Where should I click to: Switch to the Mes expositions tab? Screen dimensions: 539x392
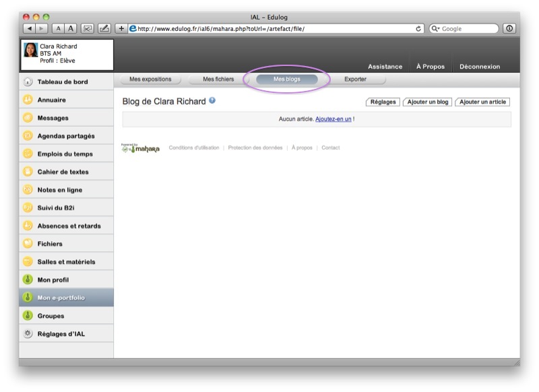(x=150, y=79)
